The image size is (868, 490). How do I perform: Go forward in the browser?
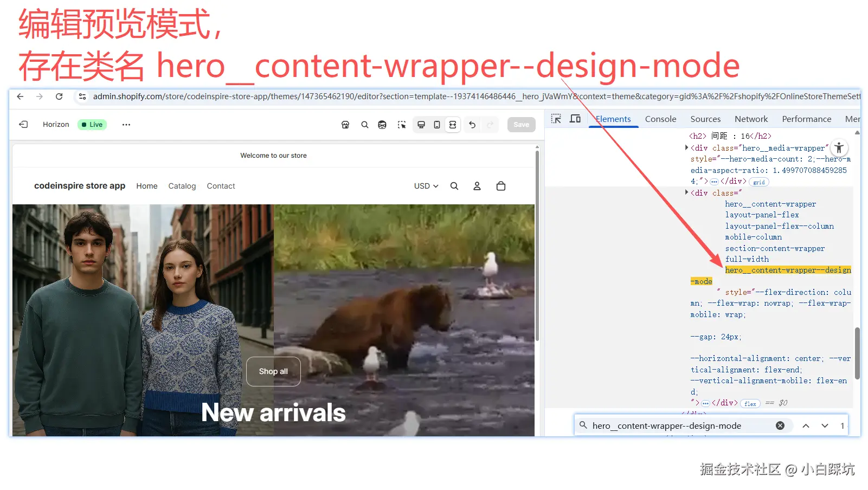[40, 96]
